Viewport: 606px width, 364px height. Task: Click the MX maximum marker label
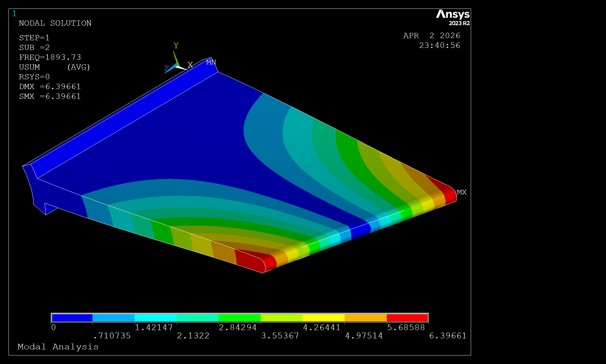pyautogui.click(x=462, y=192)
